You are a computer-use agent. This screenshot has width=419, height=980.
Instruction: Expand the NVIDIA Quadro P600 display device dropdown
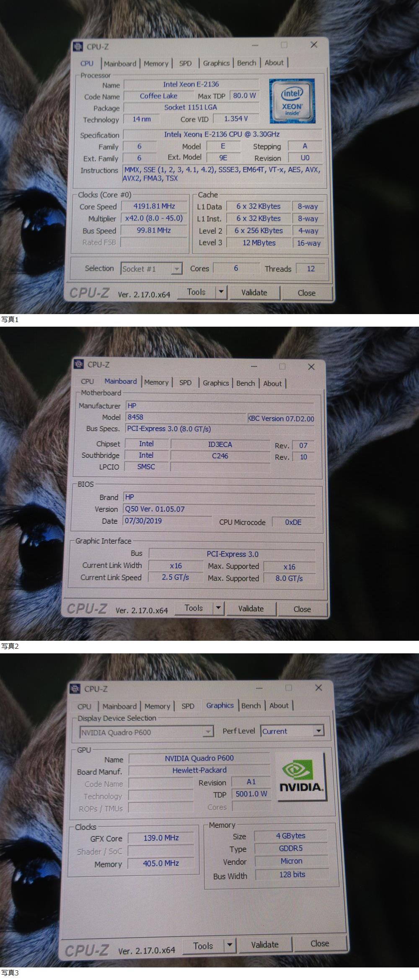pos(207,732)
